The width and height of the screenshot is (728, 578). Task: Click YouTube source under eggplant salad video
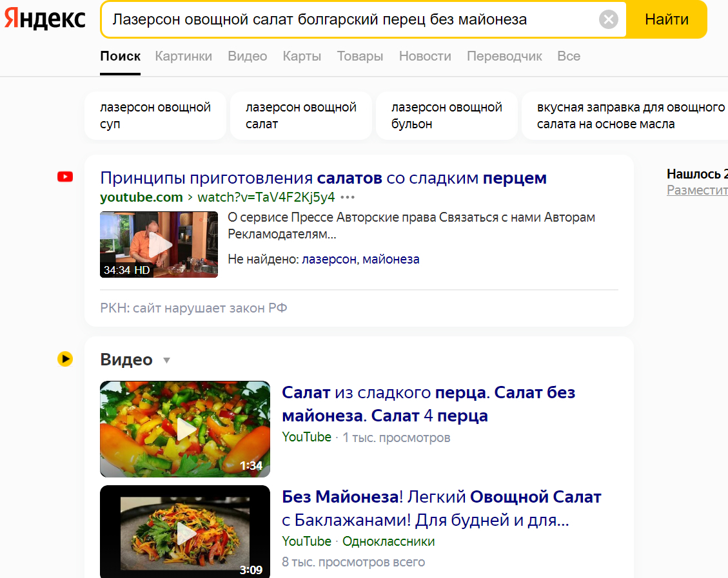pos(306,541)
